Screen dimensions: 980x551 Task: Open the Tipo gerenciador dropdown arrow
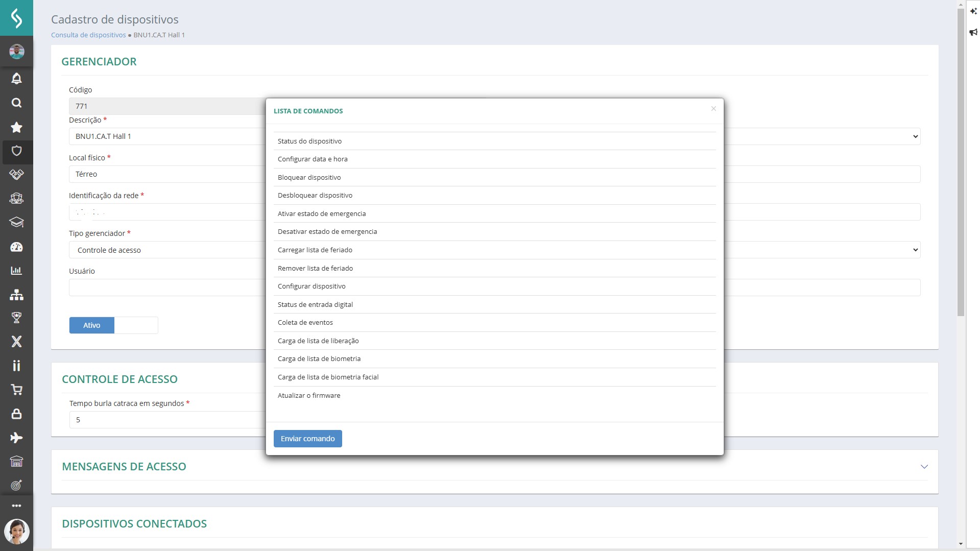point(915,250)
